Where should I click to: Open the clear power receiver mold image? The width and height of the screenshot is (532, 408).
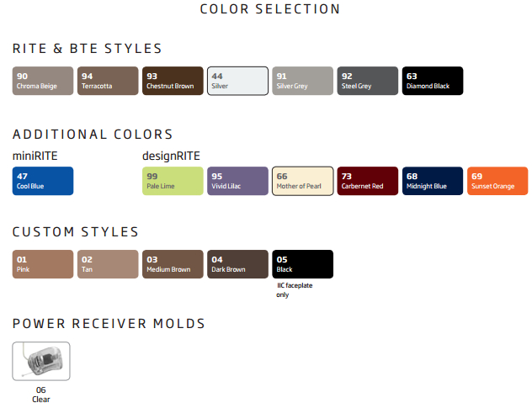click(x=41, y=361)
